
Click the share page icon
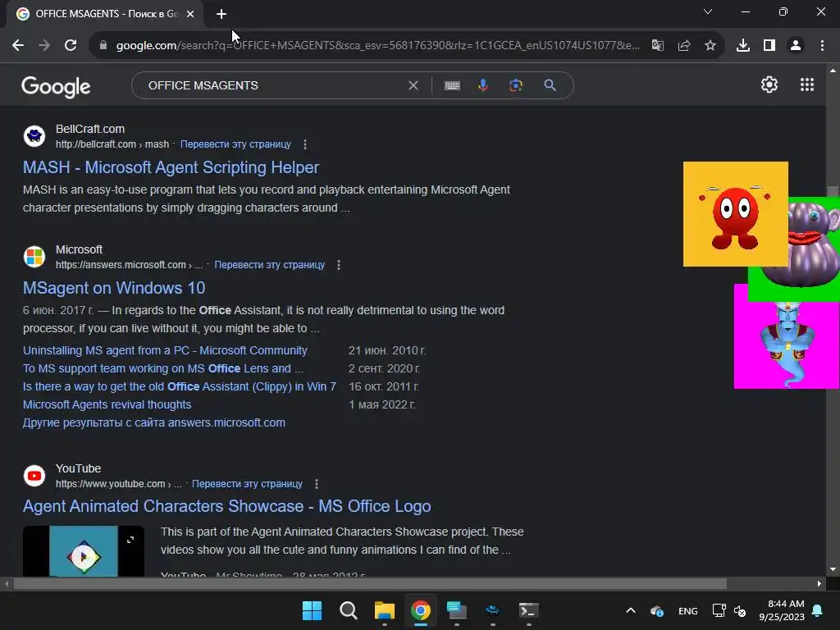pos(684,46)
